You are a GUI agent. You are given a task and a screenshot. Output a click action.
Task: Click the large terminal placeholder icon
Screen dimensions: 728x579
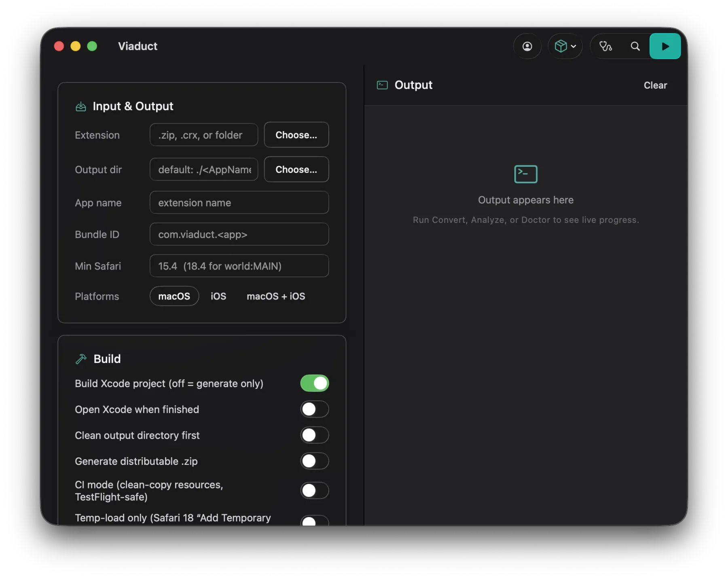(x=525, y=174)
